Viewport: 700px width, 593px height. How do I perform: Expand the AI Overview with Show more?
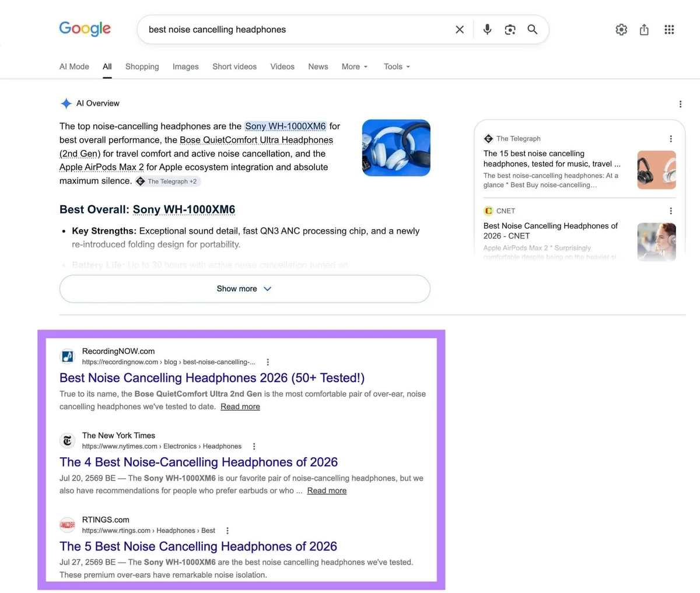pos(245,289)
